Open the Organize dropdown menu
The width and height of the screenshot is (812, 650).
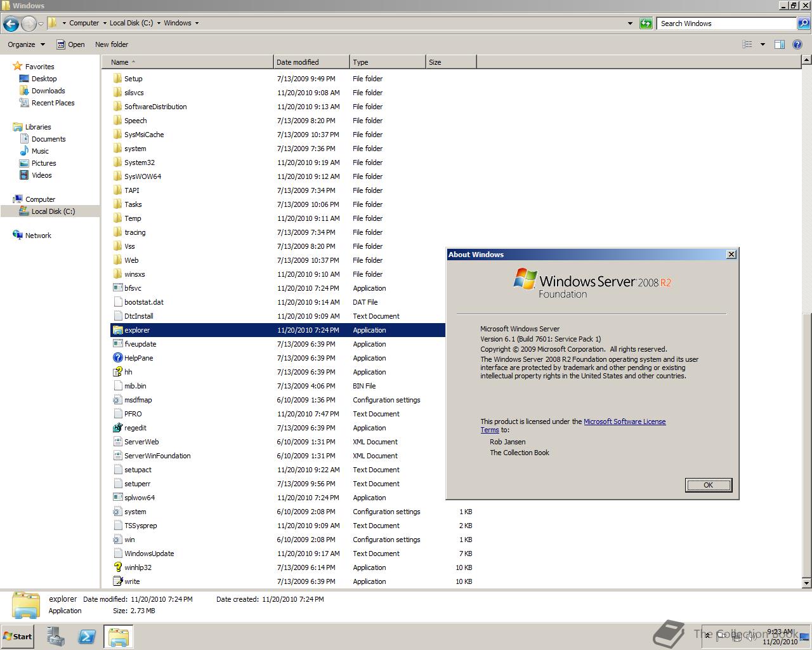(x=26, y=44)
